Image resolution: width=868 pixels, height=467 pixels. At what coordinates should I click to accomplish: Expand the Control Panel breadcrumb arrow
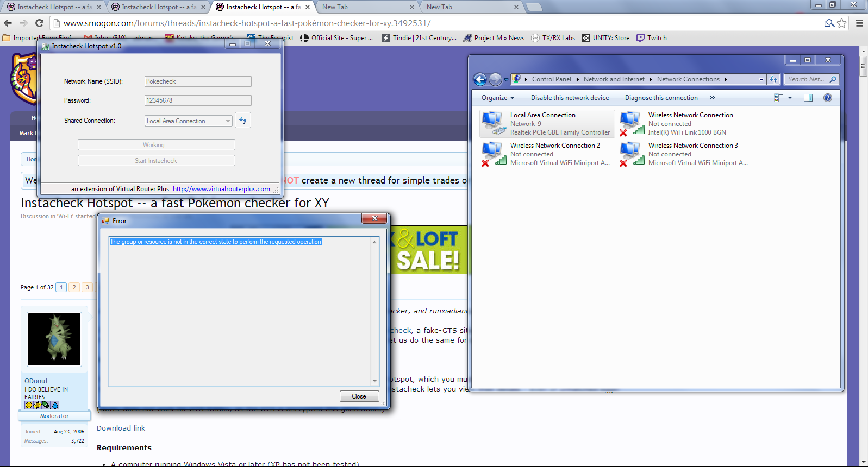pos(577,79)
